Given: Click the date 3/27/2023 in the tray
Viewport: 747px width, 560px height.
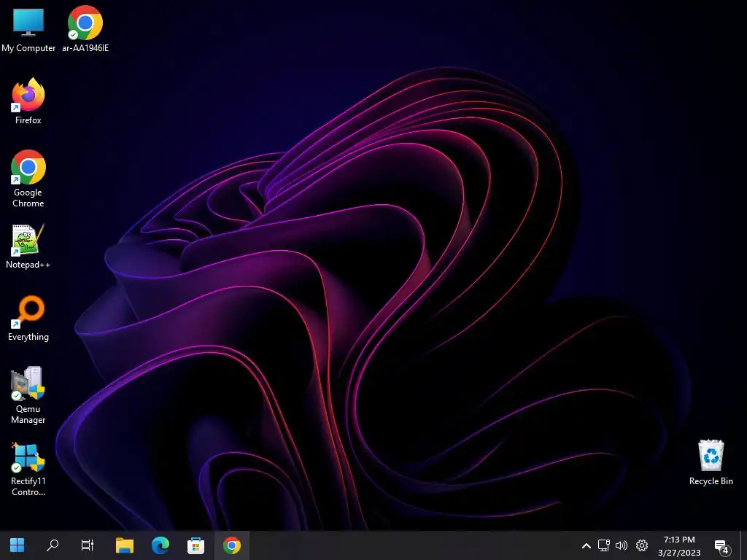Looking at the screenshot, I should pos(679,553).
